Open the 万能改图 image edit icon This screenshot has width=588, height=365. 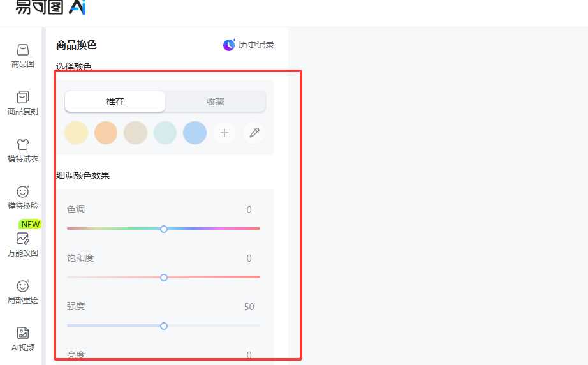point(23,239)
